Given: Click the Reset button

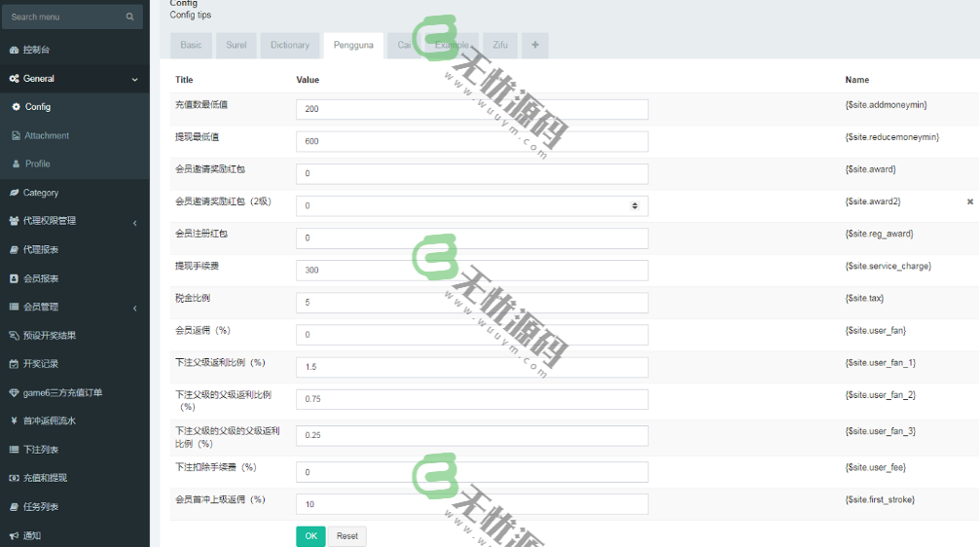Looking at the screenshot, I should click(346, 536).
